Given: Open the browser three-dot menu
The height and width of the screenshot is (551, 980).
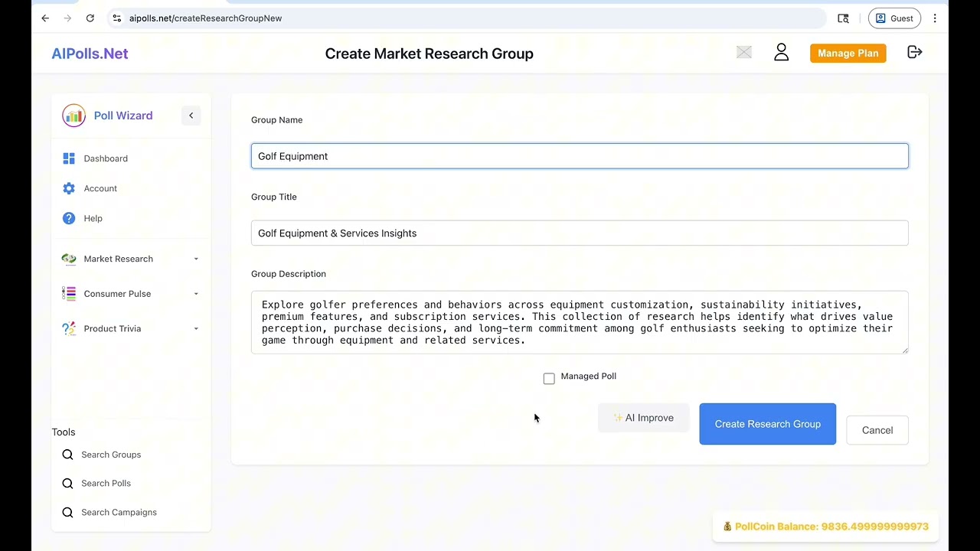Looking at the screenshot, I should pos(935,18).
